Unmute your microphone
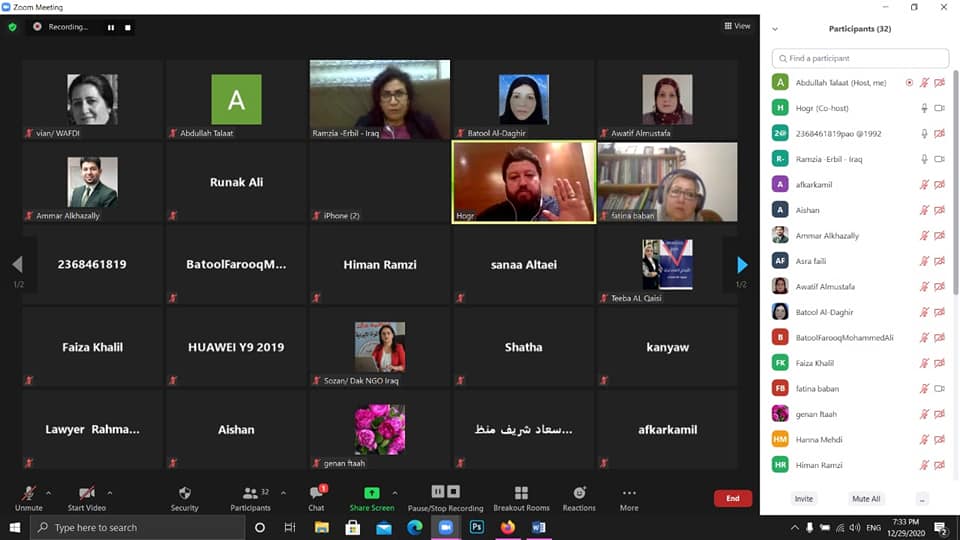 [29, 494]
